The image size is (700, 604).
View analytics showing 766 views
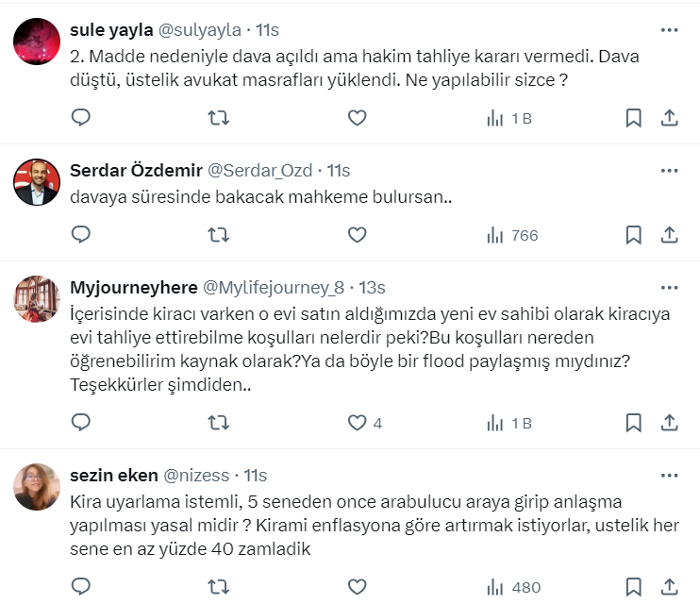tap(511, 235)
